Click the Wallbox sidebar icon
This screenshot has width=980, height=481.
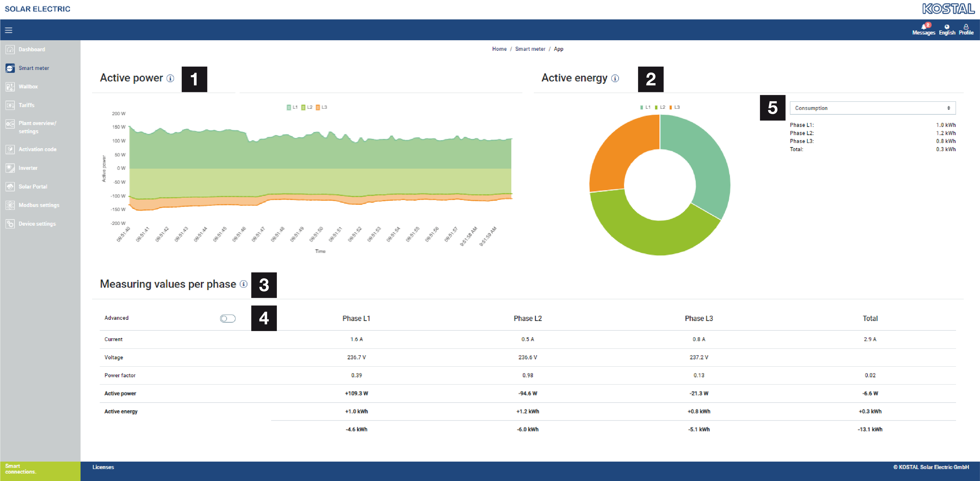pyautogui.click(x=10, y=87)
